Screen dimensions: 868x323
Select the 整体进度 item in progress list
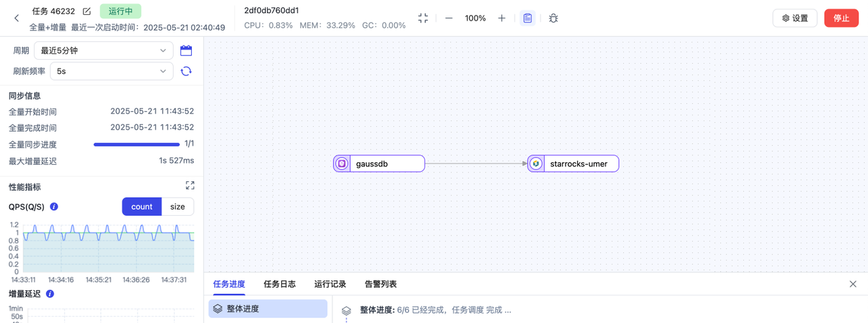point(268,309)
